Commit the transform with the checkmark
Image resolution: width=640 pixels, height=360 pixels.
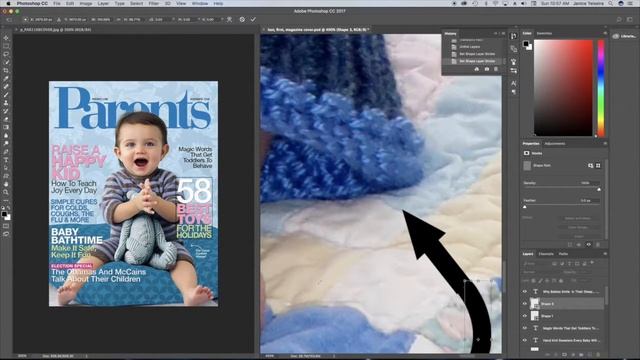point(253,19)
